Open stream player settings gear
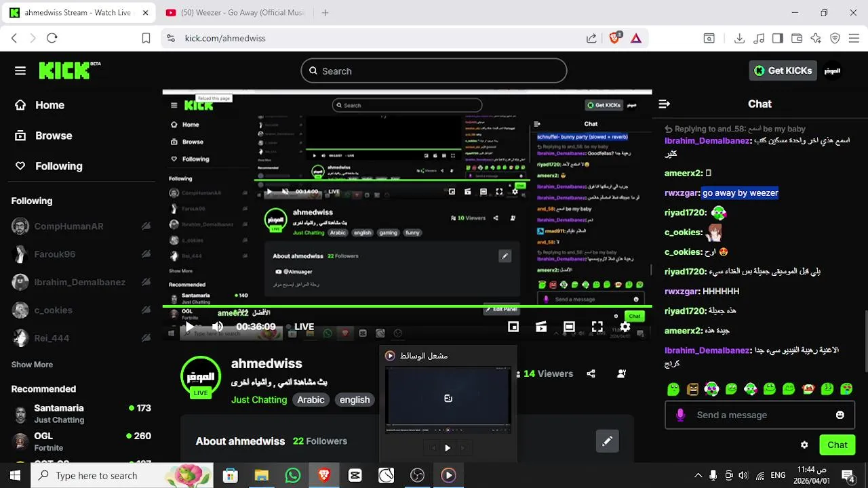The height and width of the screenshot is (488, 868). click(625, 327)
